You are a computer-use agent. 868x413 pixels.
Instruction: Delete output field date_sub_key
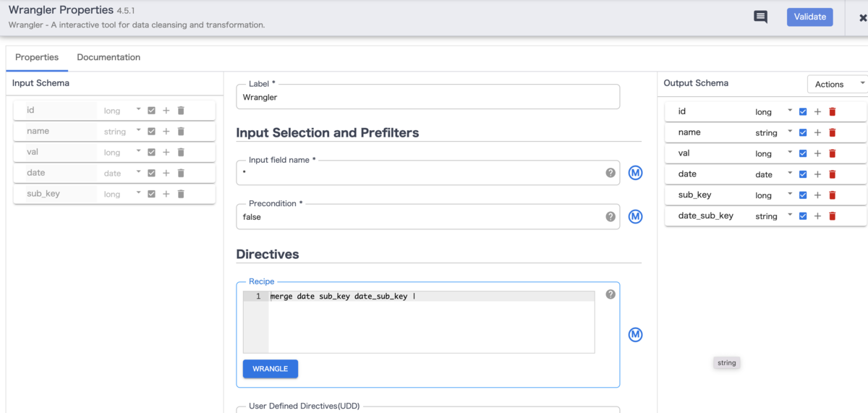point(832,216)
